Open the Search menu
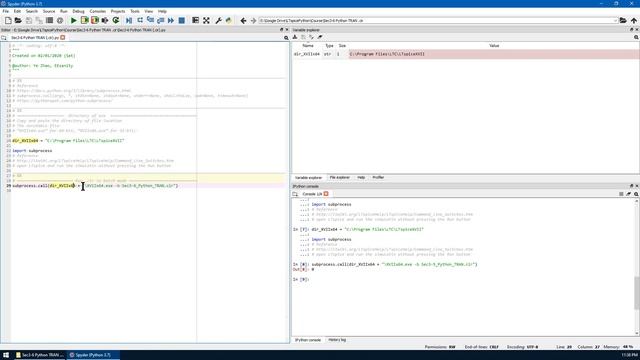The width and height of the screenshot is (640, 360). [x=31, y=11]
